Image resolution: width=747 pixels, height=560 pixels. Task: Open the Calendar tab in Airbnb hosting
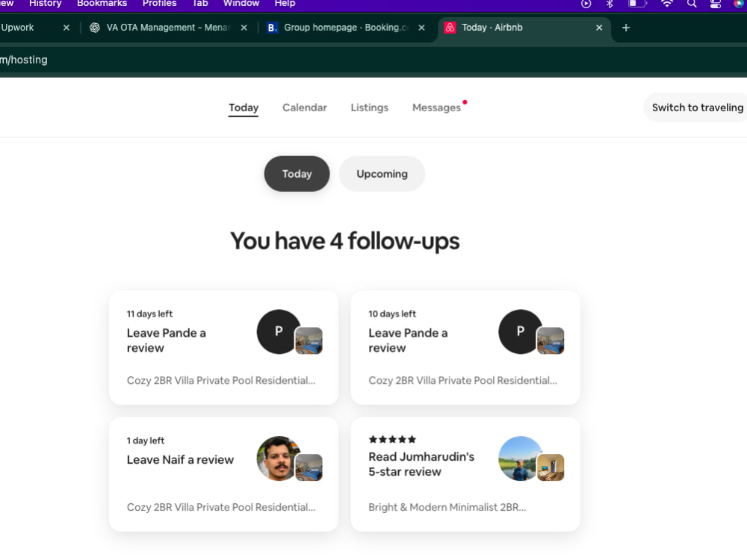point(305,108)
